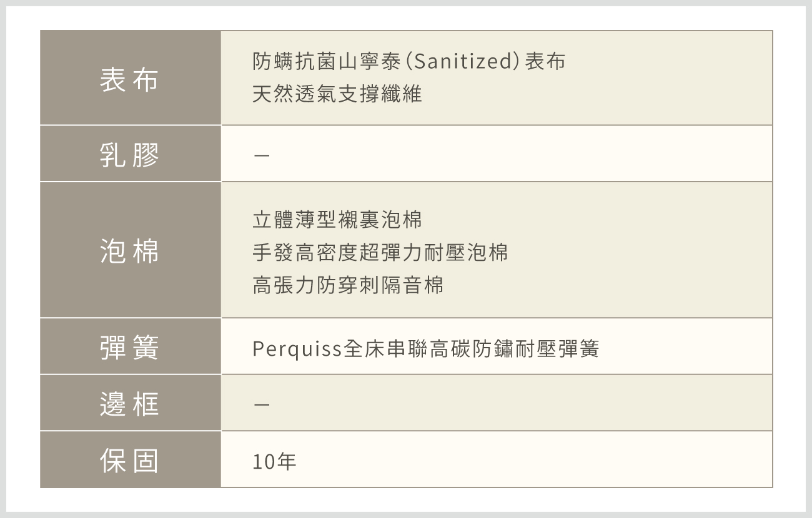
Task: Click the 表布 row header
Action: (131, 78)
